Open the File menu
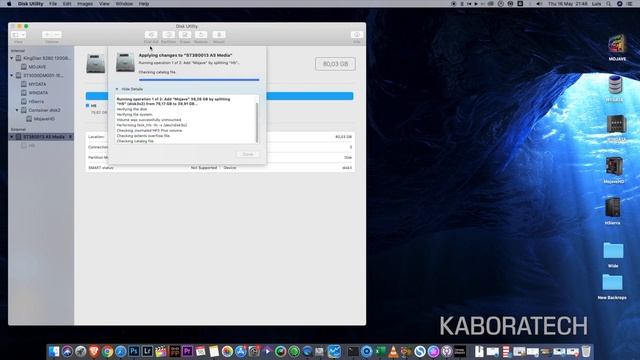The width and height of the screenshot is (640, 360). pyautogui.click(x=53, y=4)
